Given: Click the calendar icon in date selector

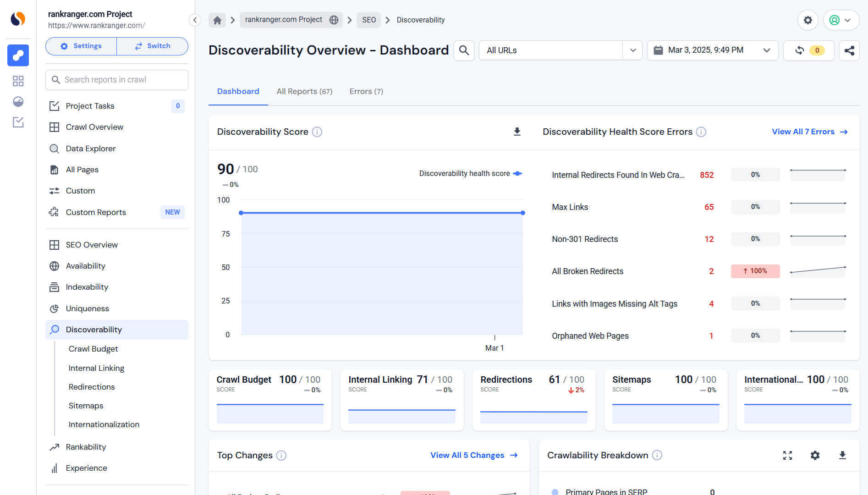Looking at the screenshot, I should point(658,50).
